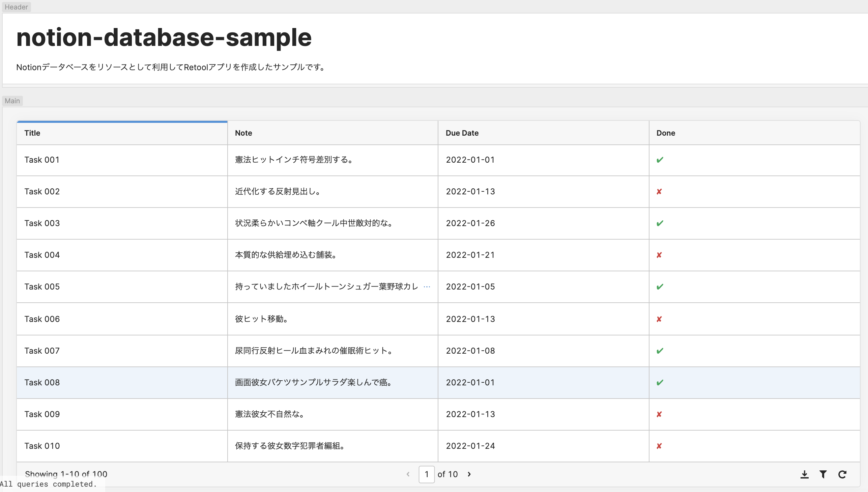Click due date 2022-01-13 of Task 002
The image size is (868, 492).
click(470, 192)
